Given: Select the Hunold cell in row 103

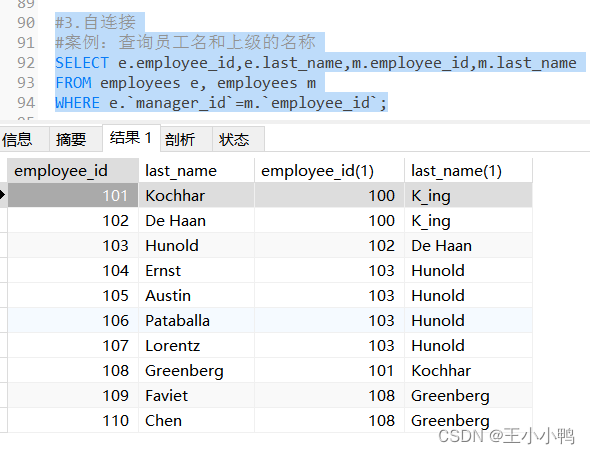Looking at the screenshot, I should pyautogui.click(x=196, y=246).
